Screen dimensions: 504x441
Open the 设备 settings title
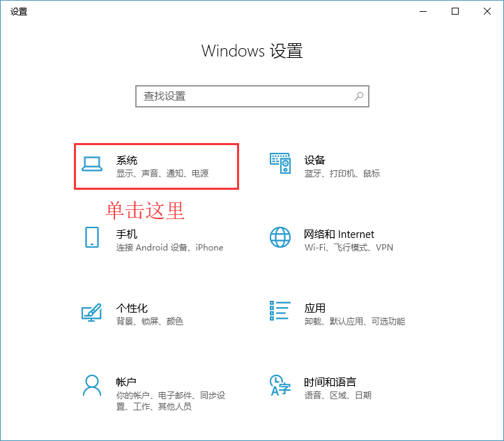pyautogui.click(x=315, y=160)
